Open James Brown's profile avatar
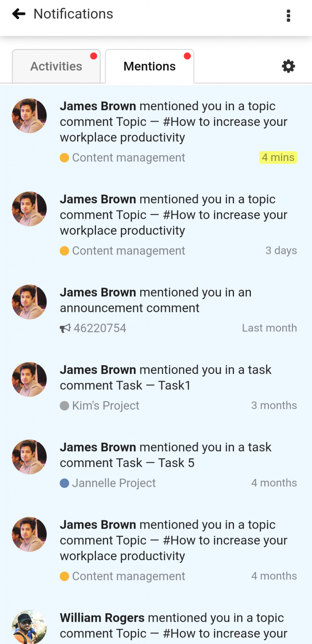The width and height of the screenshot is (312, 644). click(29, 115)
